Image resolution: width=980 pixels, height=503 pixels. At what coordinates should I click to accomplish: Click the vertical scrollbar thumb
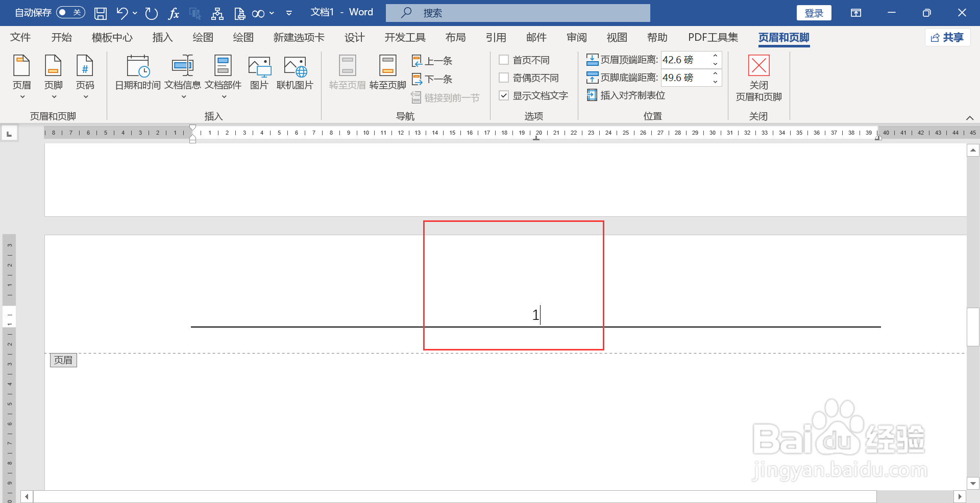973,327
